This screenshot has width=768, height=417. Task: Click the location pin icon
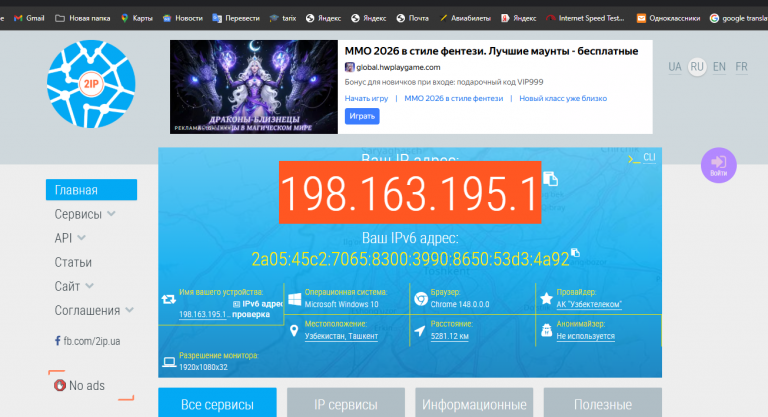coord(294,331)
